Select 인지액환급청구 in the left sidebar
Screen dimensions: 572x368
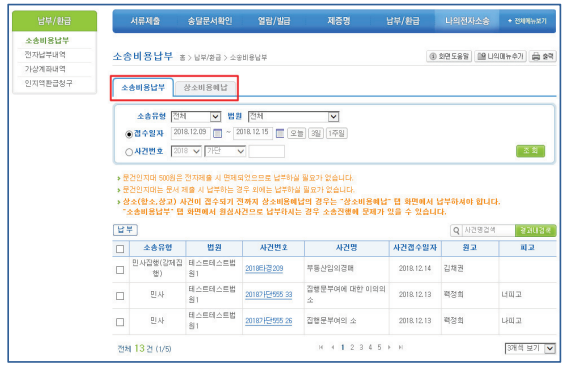tap(48, 83)
